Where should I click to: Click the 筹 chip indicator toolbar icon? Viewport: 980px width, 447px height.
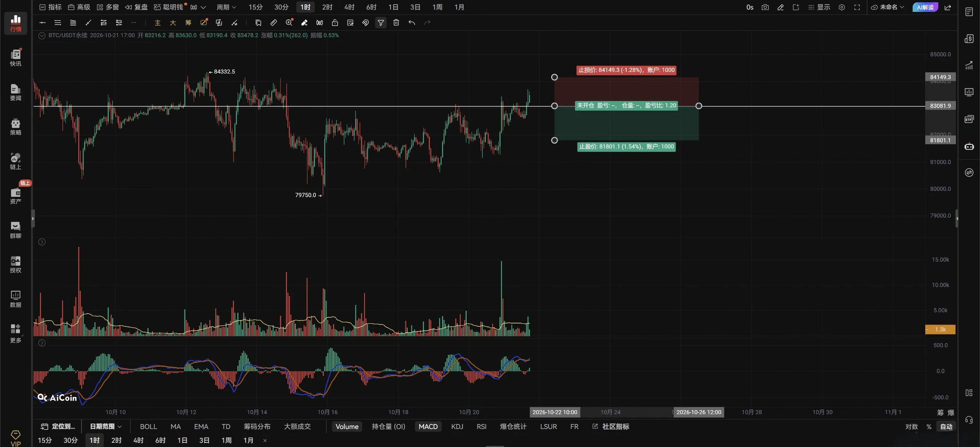188,23
